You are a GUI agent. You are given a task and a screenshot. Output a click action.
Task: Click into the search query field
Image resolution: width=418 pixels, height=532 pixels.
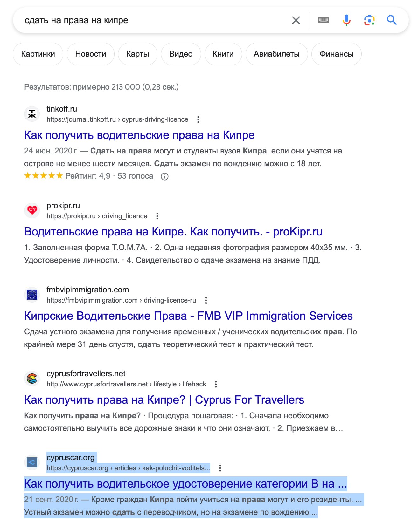[153, 20]
